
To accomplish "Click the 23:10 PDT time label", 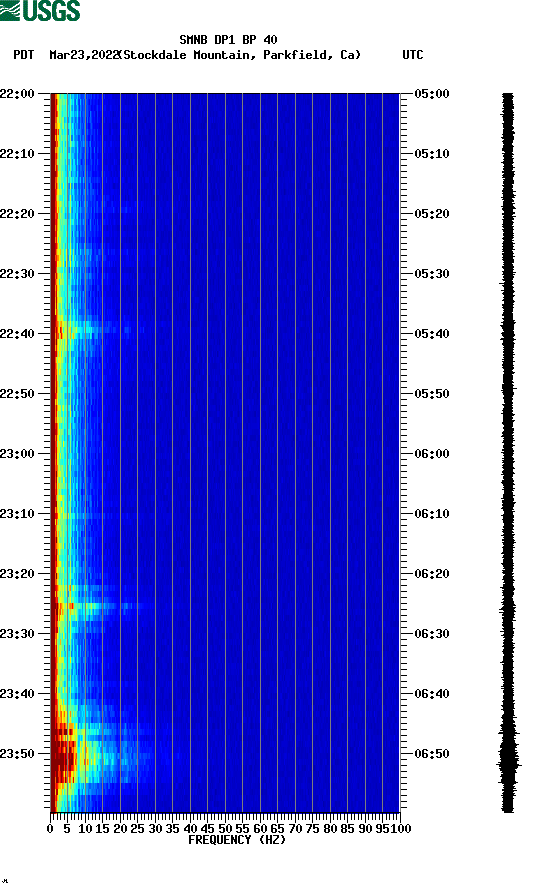I will pos(17,514).
